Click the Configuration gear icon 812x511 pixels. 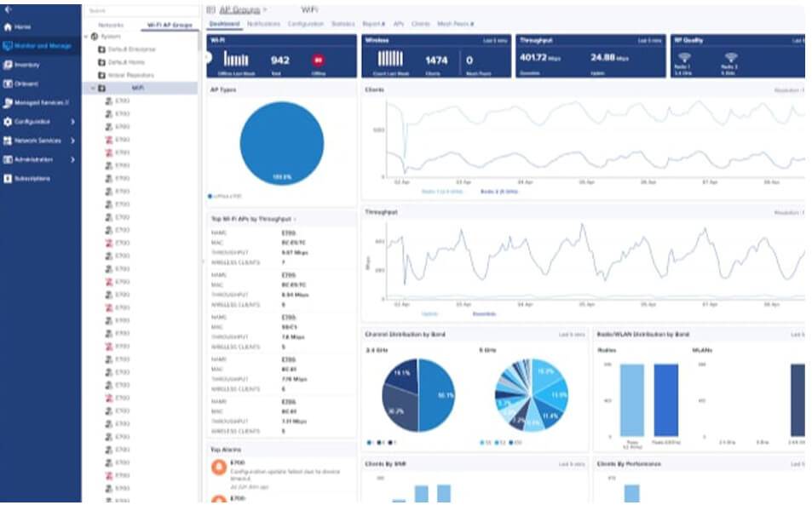8,122
